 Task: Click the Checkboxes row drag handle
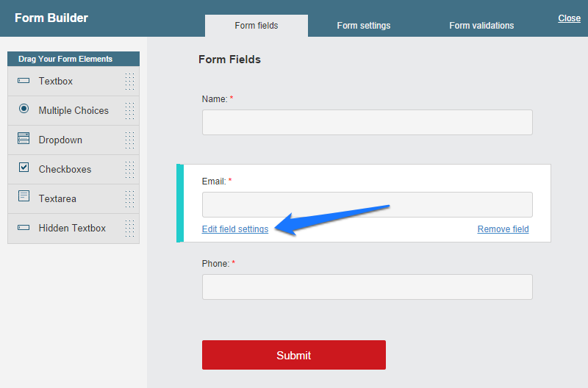click(129, 169)
